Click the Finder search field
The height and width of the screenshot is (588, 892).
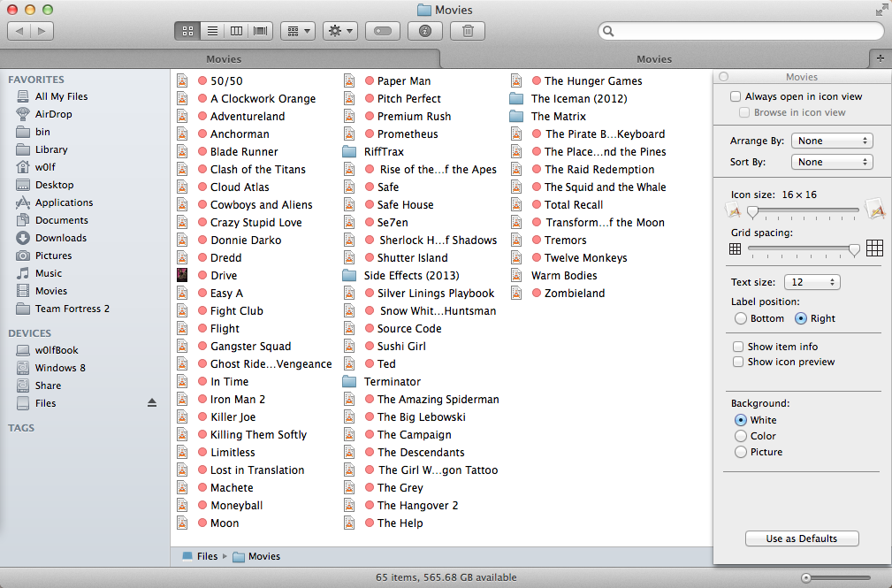[741, 31]
